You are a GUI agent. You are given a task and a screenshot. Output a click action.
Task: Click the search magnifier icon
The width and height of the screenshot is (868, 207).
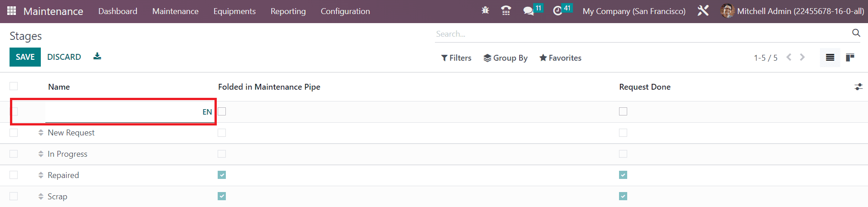point(856,33)
